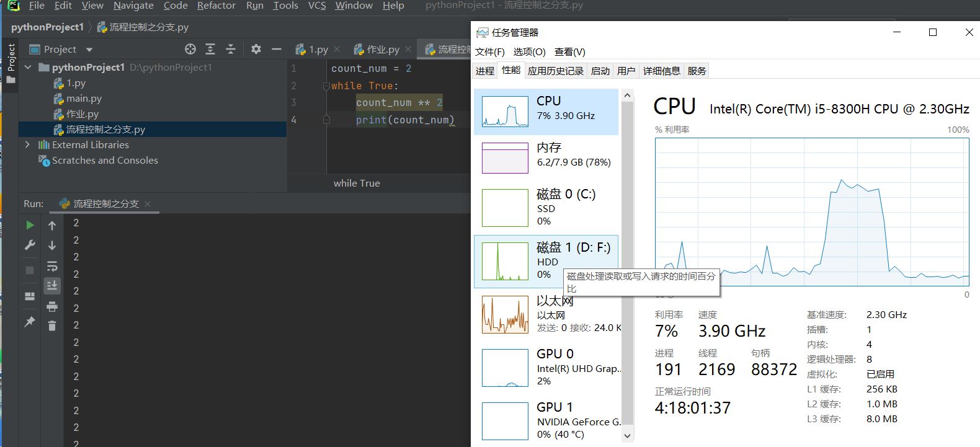Select 内存 in performance sidebar
The image size is (980, 447).
pyautogui.click(x=546, y=157)
